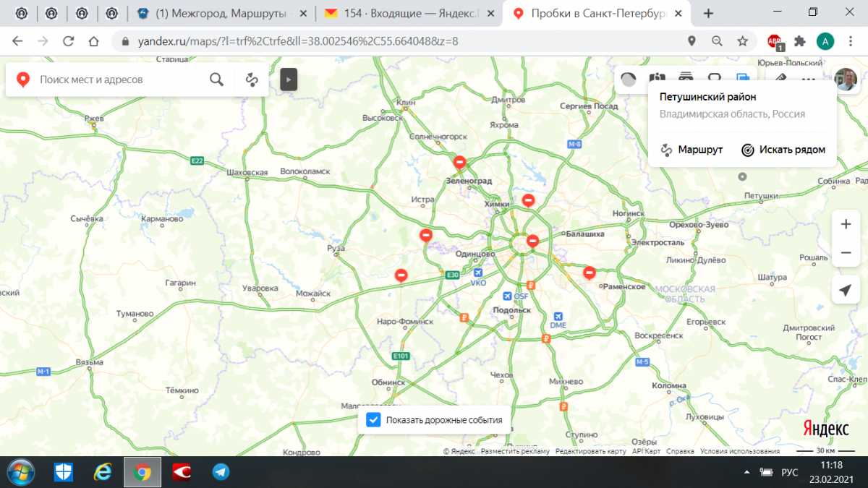Open the 'Справка' help link

click(x=681, y=451)
